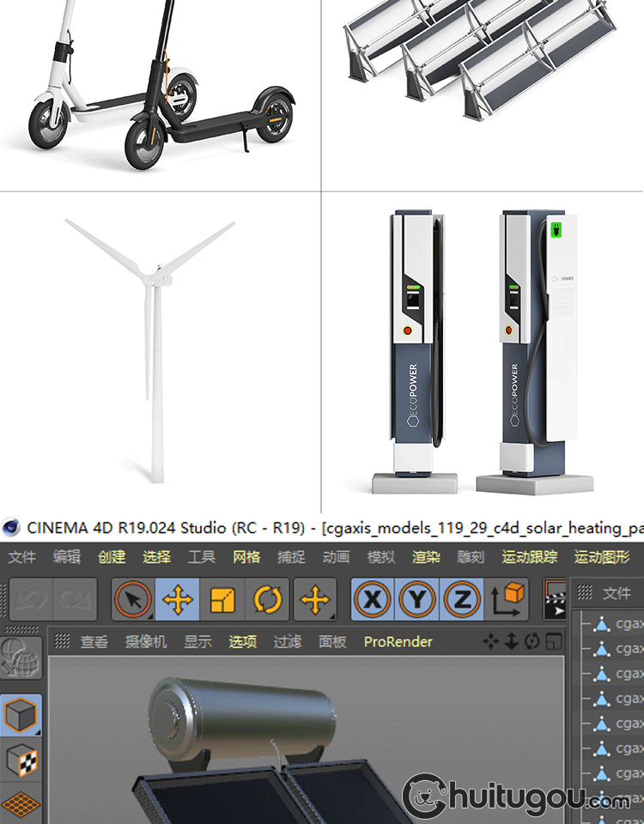
Task: Click the make editable globe icon
Action: [20, 659]
